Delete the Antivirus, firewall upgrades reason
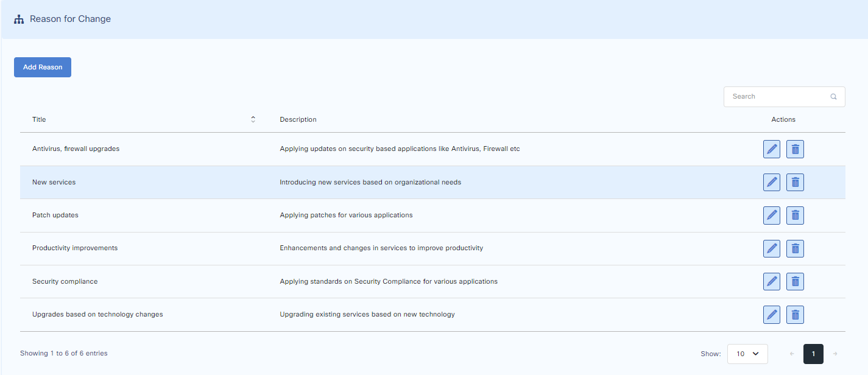Viewport: 868px width, 375px height. click(x=795, y=149)
